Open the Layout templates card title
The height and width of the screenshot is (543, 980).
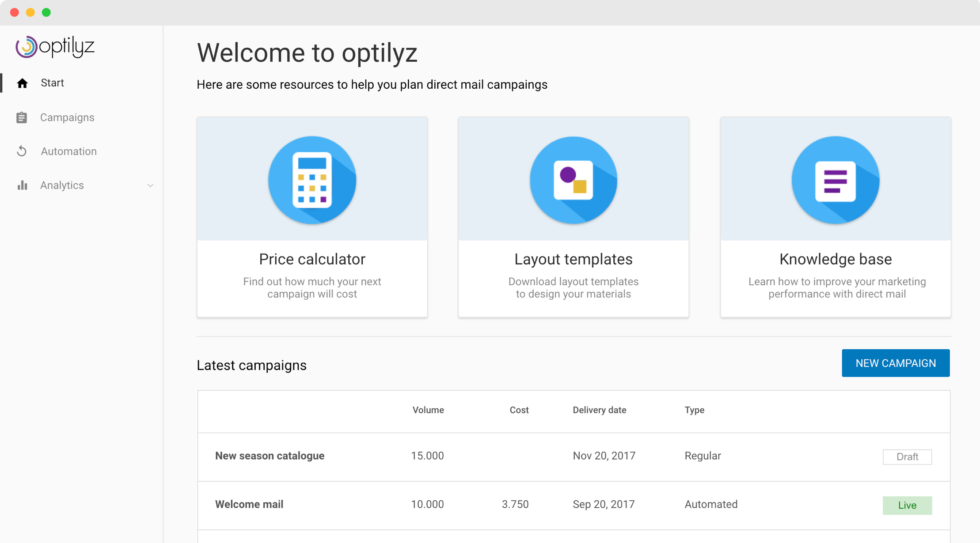coord(574,259)
